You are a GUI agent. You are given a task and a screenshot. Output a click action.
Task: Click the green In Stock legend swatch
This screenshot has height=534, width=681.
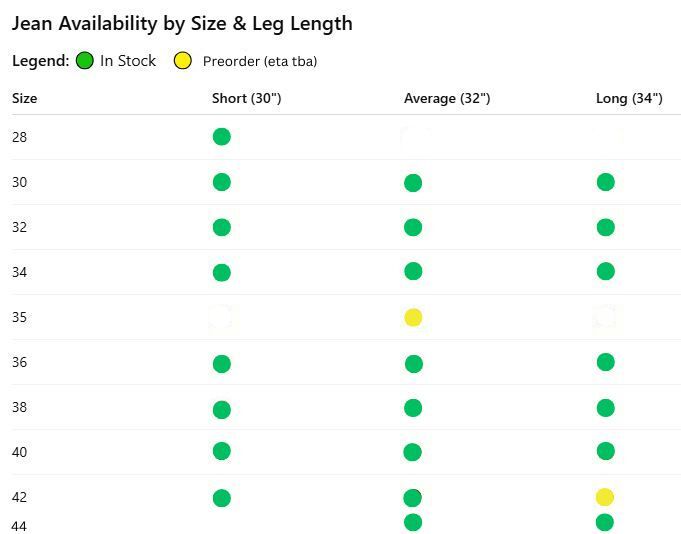pos(84,61)
